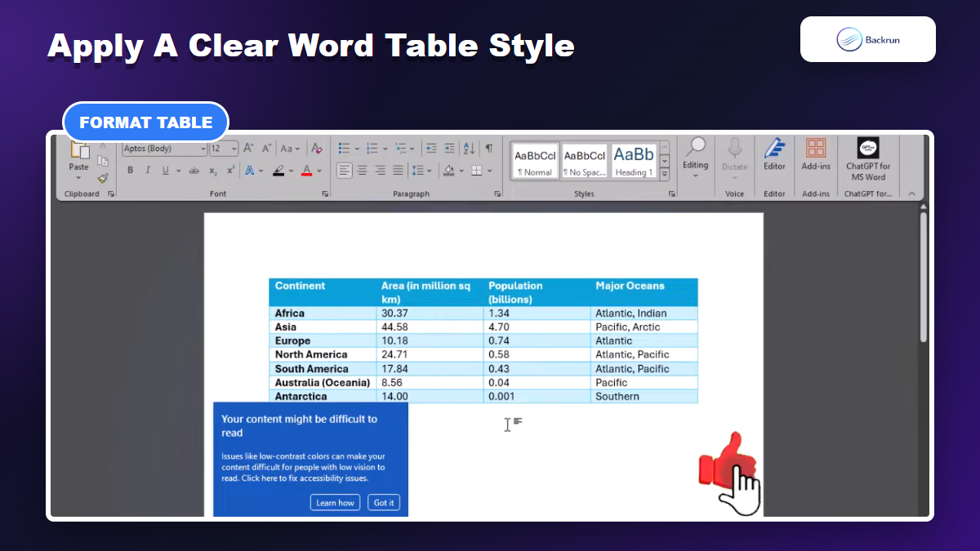Click the Major Oceans header

pos(644,292)
